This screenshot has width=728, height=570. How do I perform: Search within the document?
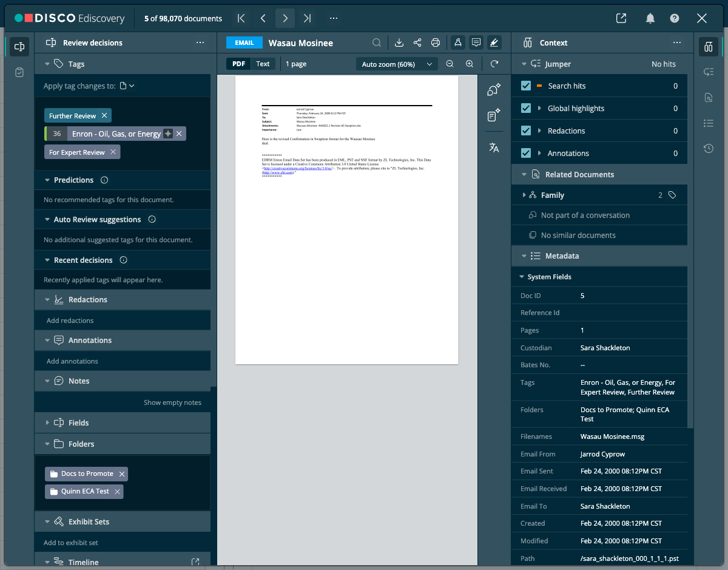click(377, 42)
